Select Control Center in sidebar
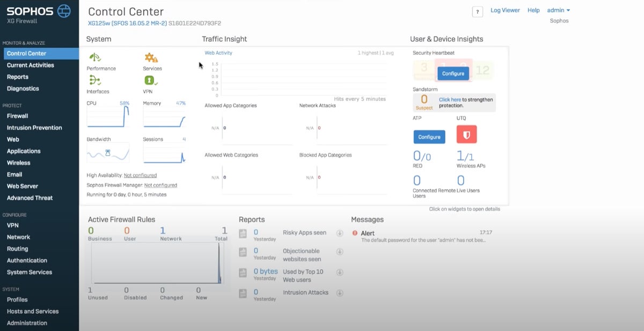The image size is (644, 331). tap(41, 54)
